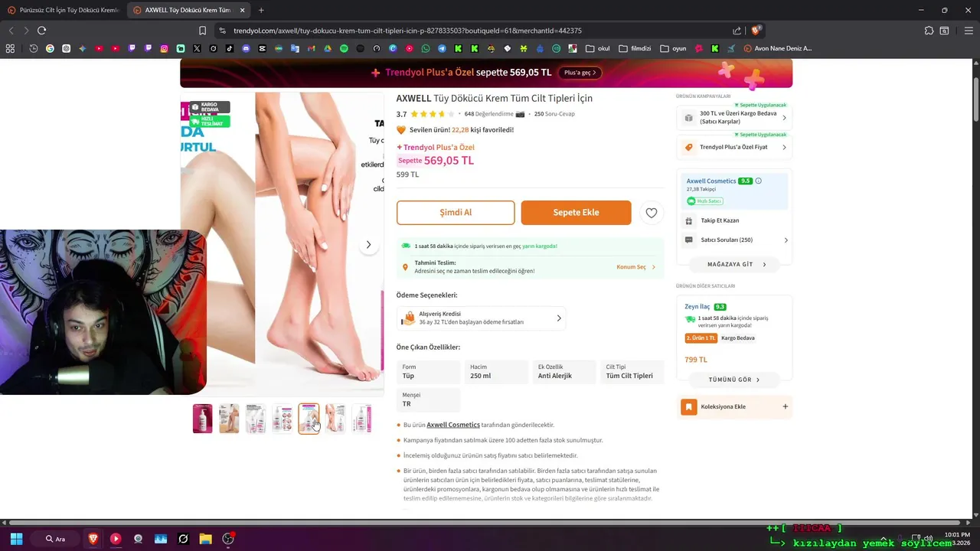Open Zeyn İlaç seller link

(697, 307)
